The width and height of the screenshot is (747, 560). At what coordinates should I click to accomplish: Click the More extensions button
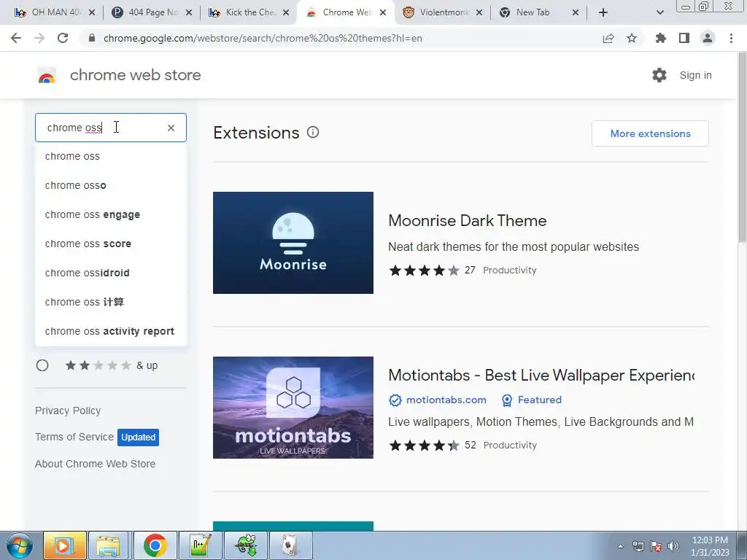coord(650,133)
